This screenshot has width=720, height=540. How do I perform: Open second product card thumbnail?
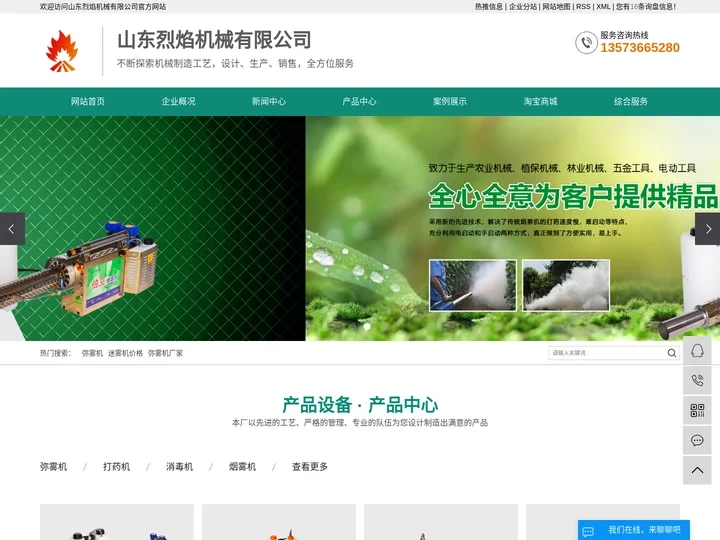point(279,522)
